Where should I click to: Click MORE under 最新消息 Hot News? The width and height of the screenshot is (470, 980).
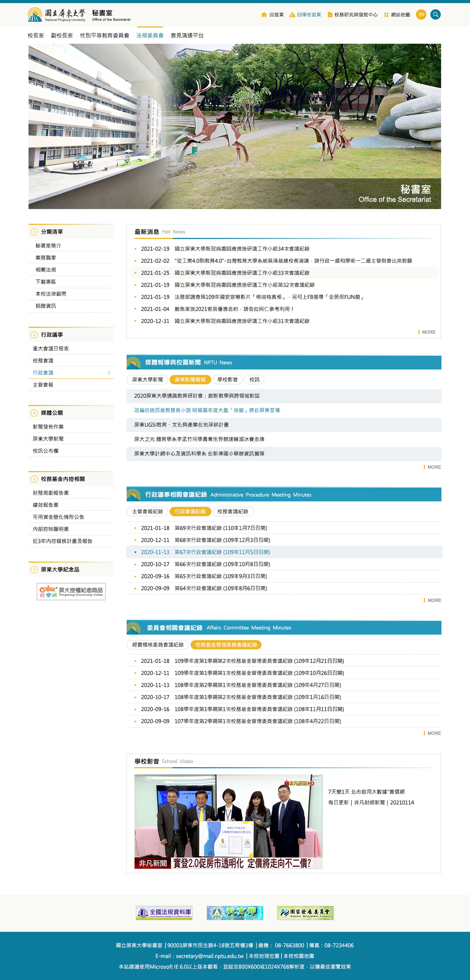(427, 332)
